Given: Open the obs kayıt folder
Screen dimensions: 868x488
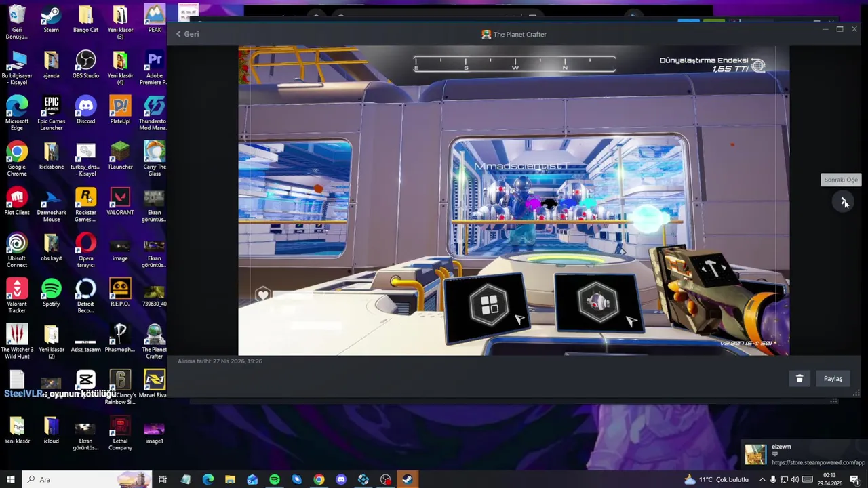Looking at the screenshot, I should (x=51, y=247).
